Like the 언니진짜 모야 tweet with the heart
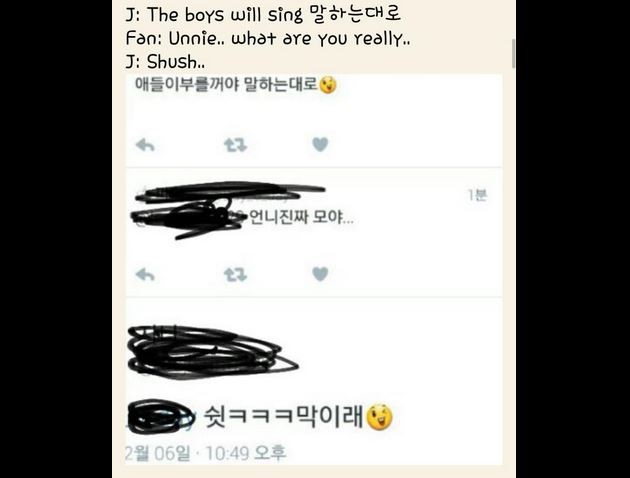 click(320, 274)
